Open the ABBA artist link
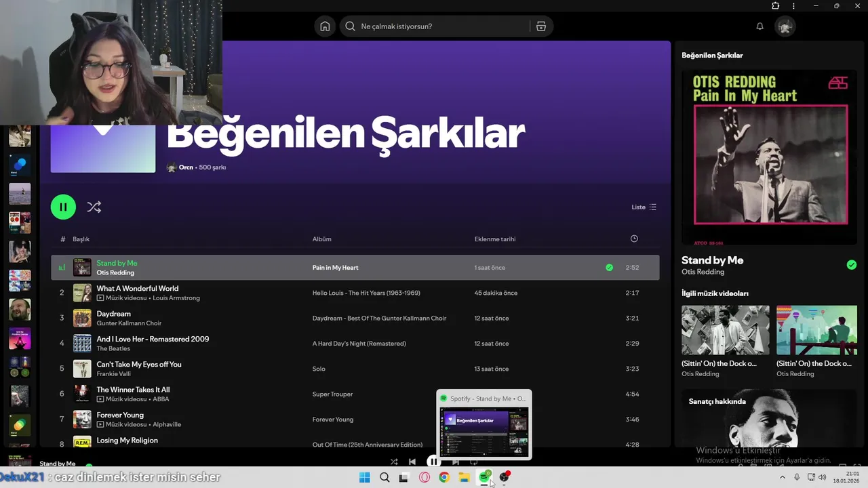This screenshot has width=868, height=488. 161,399
